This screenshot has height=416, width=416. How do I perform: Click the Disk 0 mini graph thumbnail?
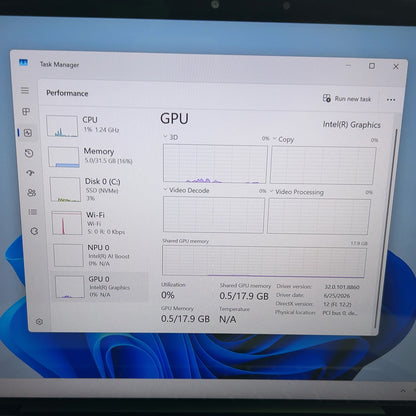(x=65, y=189)
